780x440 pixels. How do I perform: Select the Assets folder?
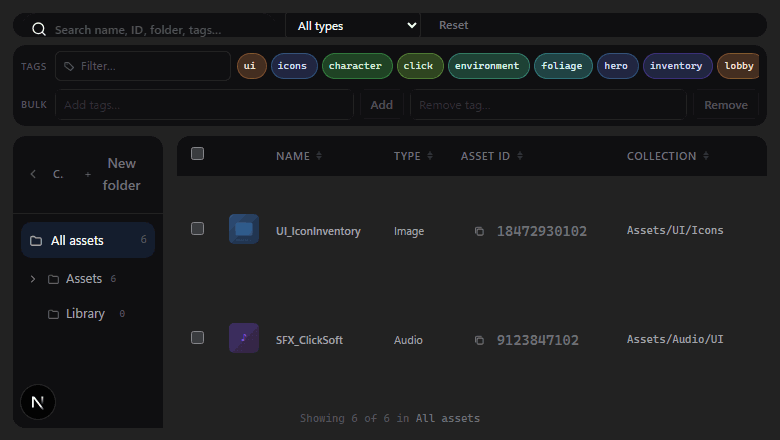[84, 279]
